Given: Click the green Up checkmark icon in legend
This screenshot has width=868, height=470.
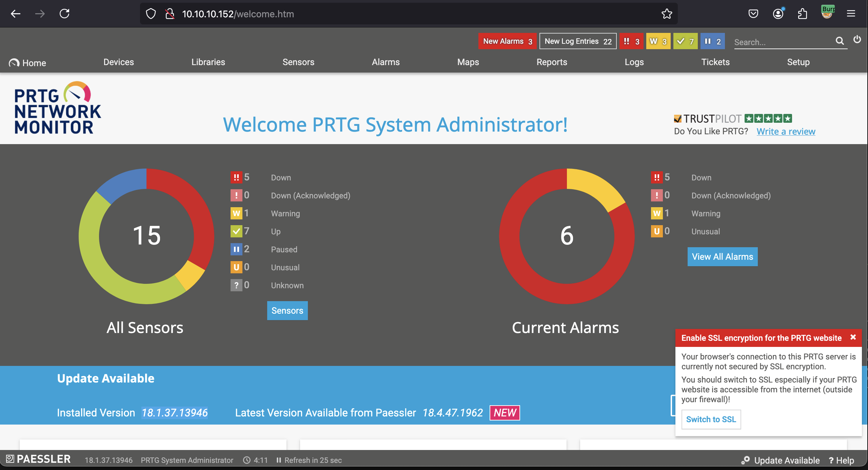Looking at the screenshot, I should click(236, 231).
